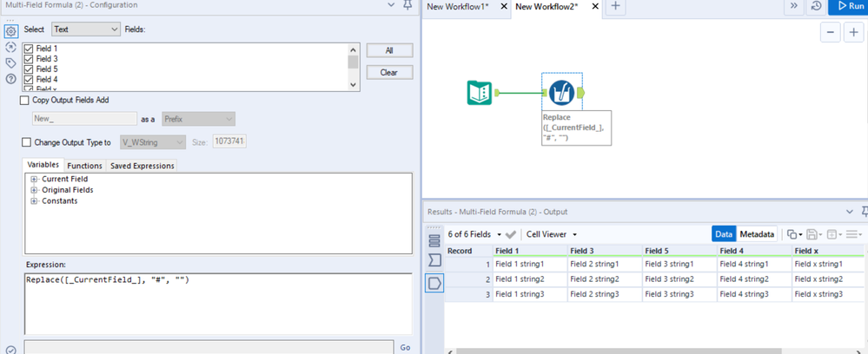Click the fields list vertical scrollbar thumb

coord(353,62)
